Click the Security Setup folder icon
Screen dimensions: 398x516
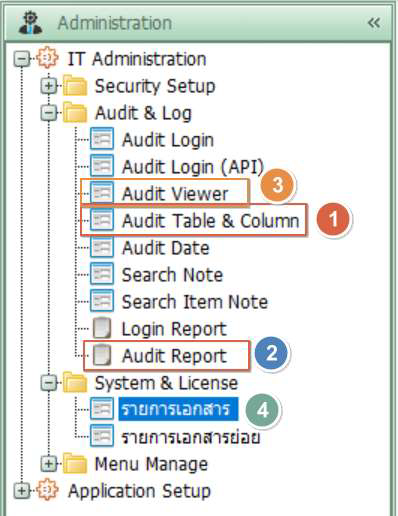click(x=75, y=85)
